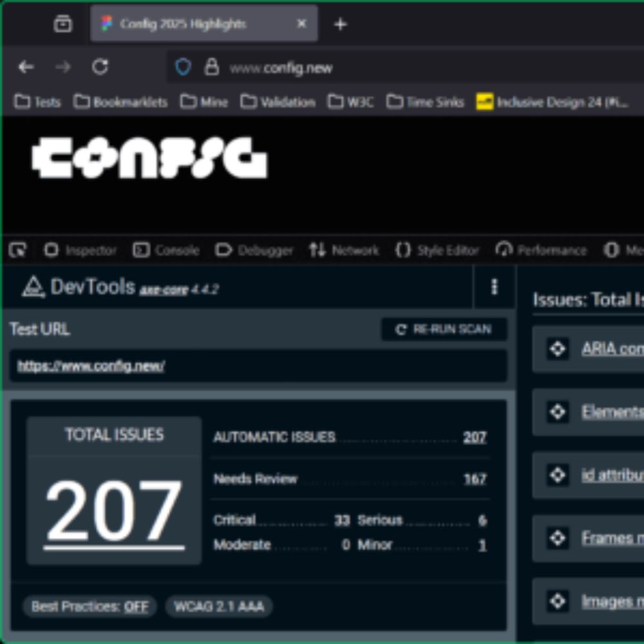Open the Bookmarklets bookmarks folder
Screen dimensions: 644x644
(x=120, y=102)
